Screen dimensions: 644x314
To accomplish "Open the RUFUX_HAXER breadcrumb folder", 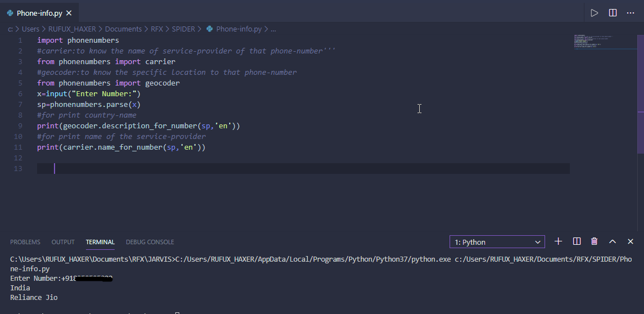I will pos(72,29).
